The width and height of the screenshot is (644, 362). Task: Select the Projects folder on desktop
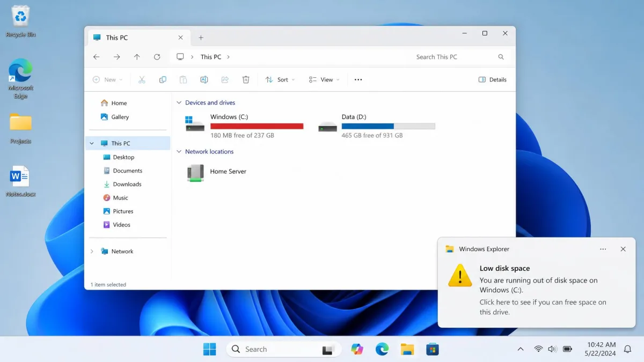pyautogui.click(x=21, y=129)
